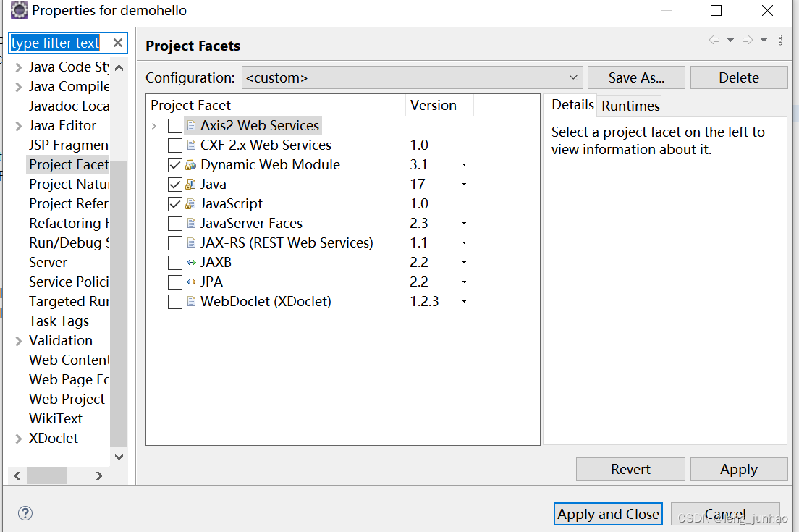Switch to the Runtimes tab

[x=629, y=106]
